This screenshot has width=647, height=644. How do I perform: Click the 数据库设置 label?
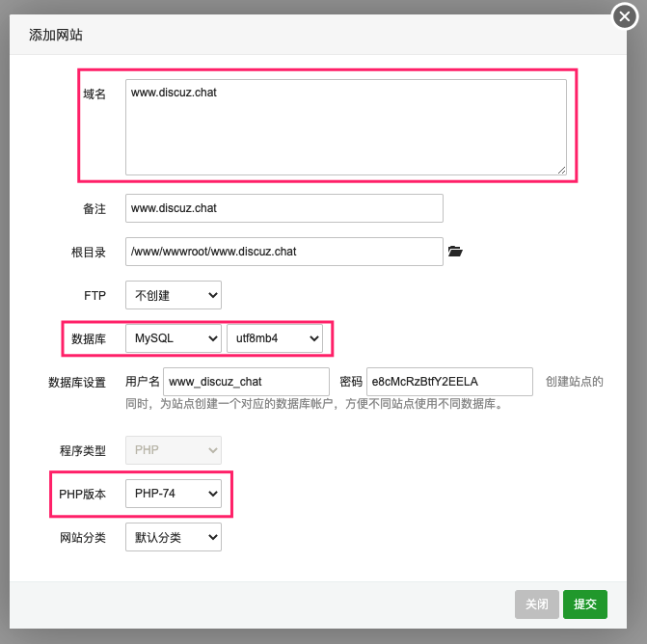click(77, 382)
